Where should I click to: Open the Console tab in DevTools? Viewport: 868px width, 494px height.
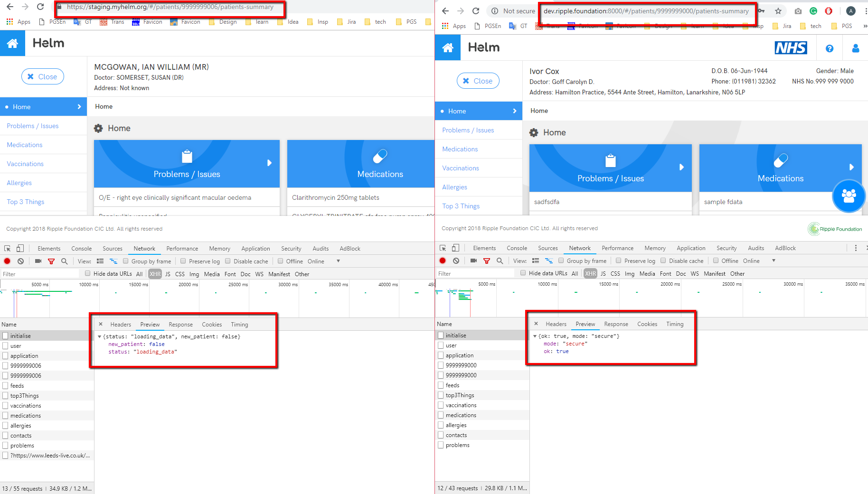pyautogui.click(x=81, y=248)
